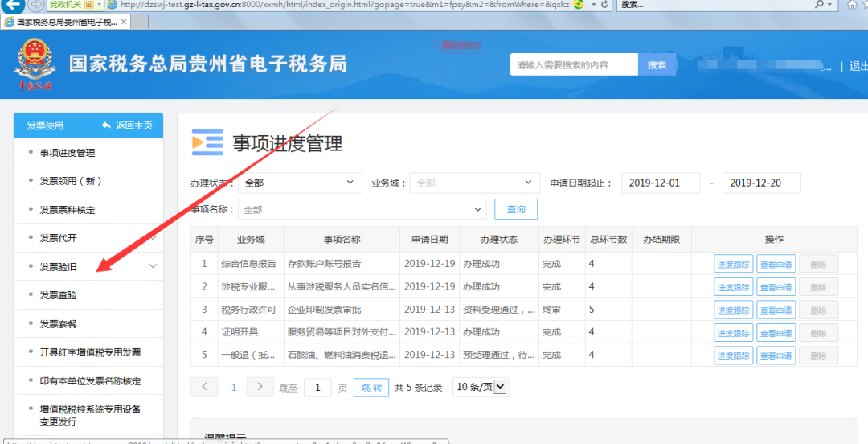Open 事项进度管理 in sidebar

[x=68, y=153]
